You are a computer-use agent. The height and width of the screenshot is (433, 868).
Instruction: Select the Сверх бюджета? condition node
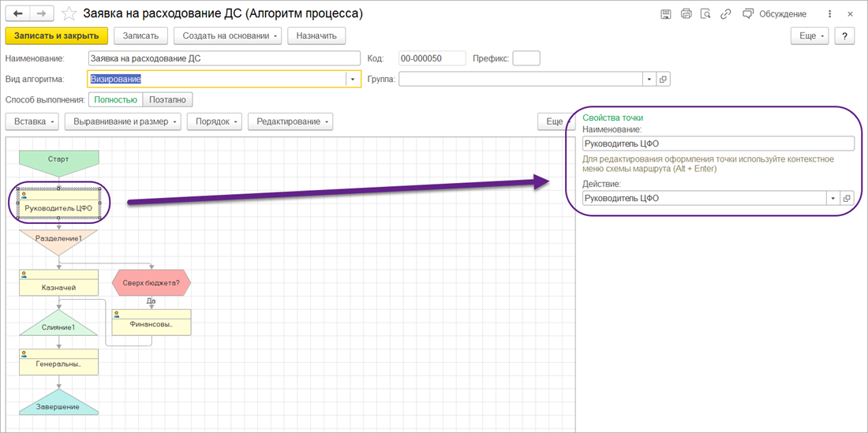(151, 282)
